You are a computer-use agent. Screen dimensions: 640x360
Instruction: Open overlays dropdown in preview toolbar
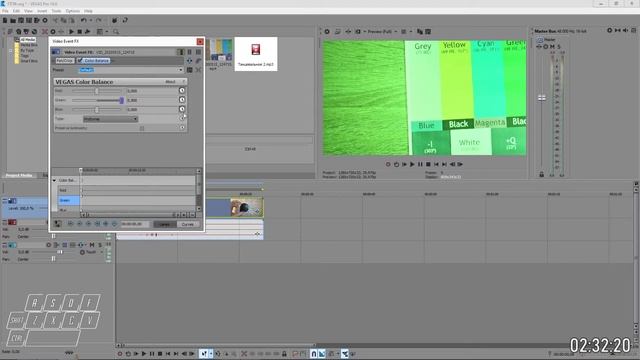[x=411, y=31]
